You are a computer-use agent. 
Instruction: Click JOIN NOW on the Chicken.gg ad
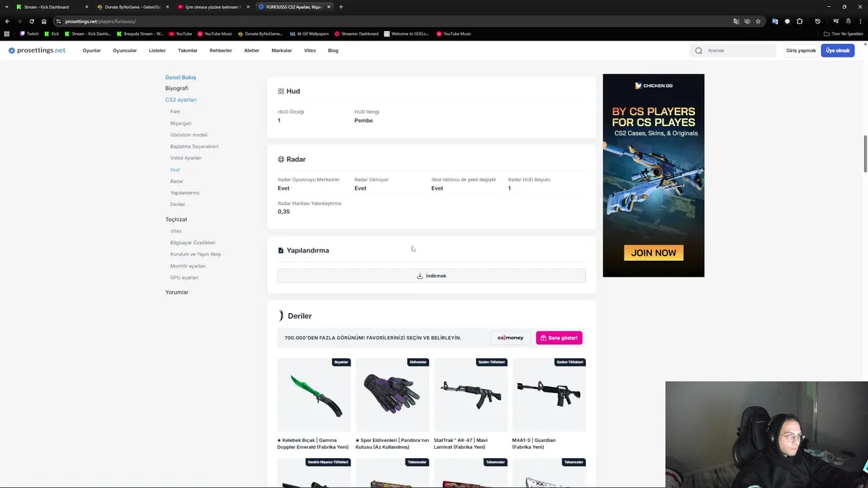coord(654,253)
